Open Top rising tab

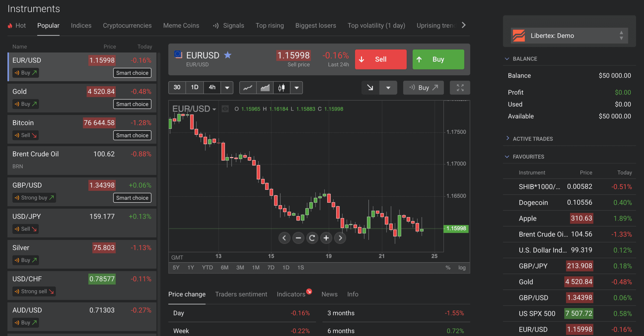(270, 26)
